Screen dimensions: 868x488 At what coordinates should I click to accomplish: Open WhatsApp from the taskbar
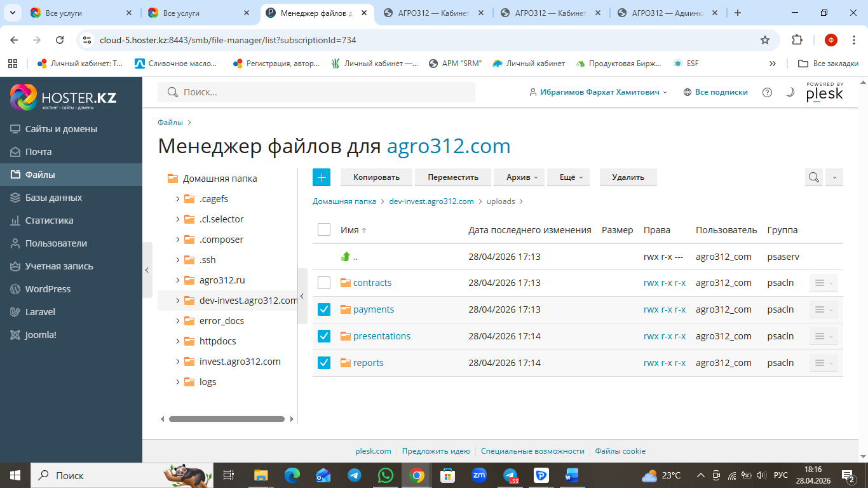[x=386, y=475]
